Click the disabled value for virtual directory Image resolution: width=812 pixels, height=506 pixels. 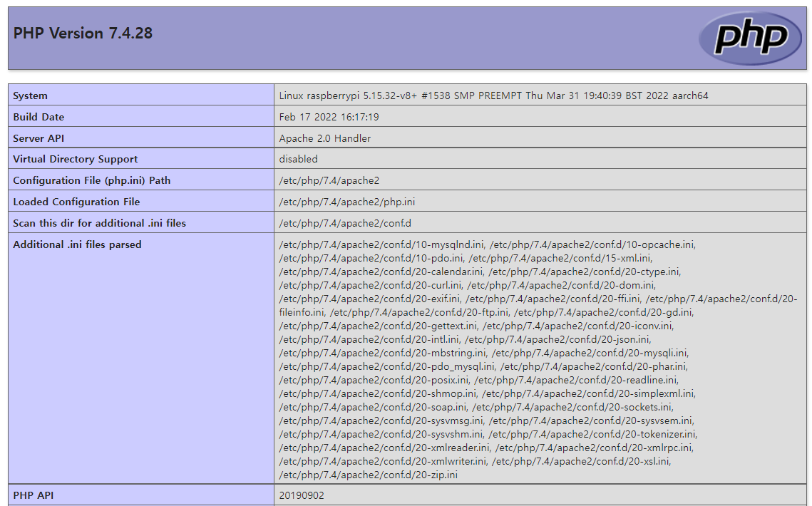pos(298,159)
